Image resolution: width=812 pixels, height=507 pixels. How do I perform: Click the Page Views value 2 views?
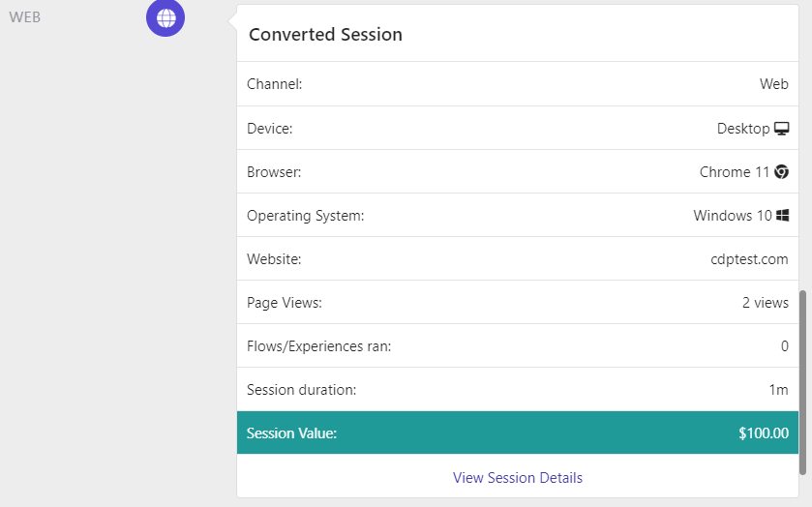tap(766, 303)
